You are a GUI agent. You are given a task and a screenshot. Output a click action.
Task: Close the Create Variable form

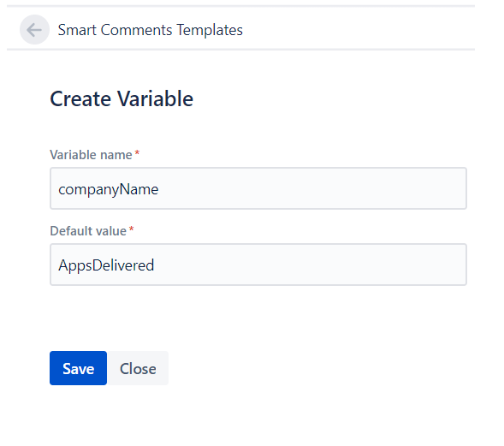tap(138, 368)
